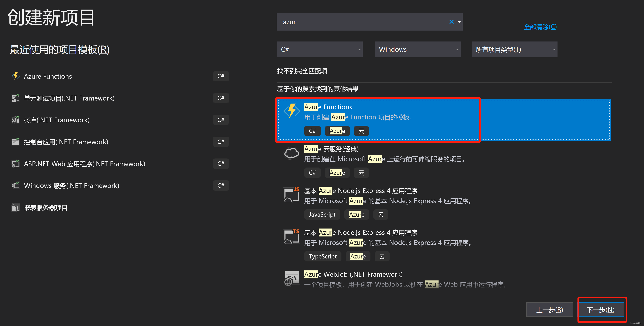Click the 云 tag on Azure 云服务 result
This screenshot has height=326, width=644.
[x=361, y=173]
